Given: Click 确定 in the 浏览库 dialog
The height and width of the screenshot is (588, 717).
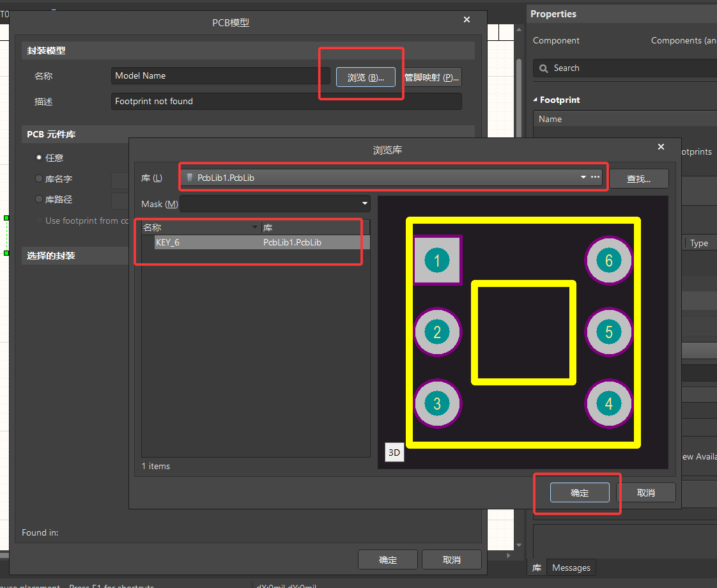Looking at the screenshot, I should pyautogui.click(x=579, y=492).
